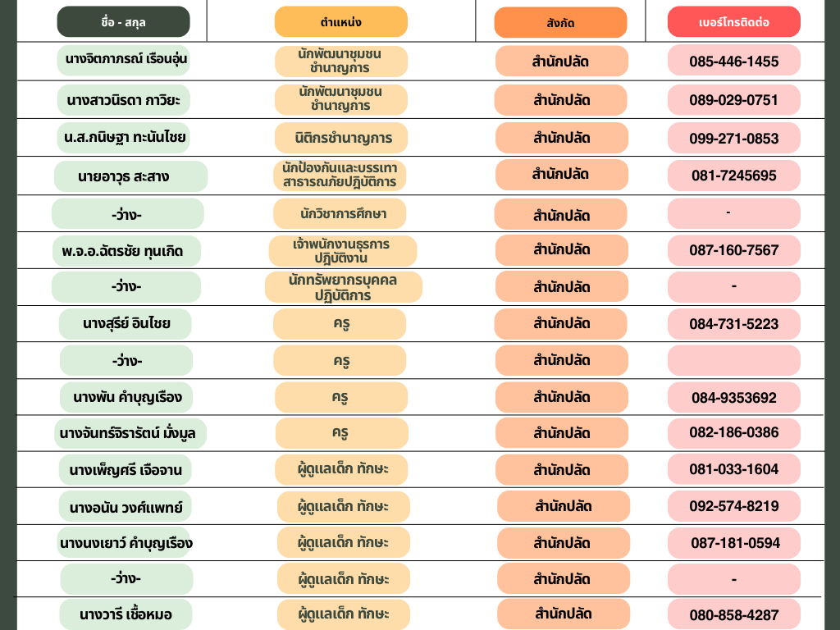Click phone number 082-186-0386
This screenshot has height=630, width=840.
733,432
